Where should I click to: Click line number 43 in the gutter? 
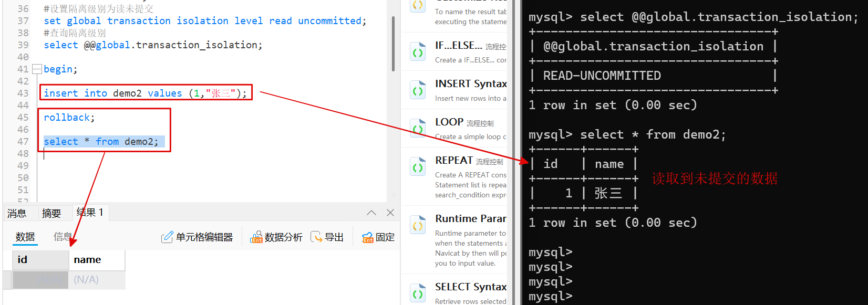(23, 93)
